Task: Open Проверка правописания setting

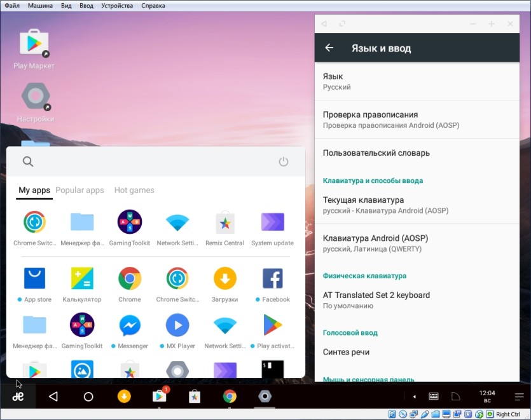Action: coord(417,119)
